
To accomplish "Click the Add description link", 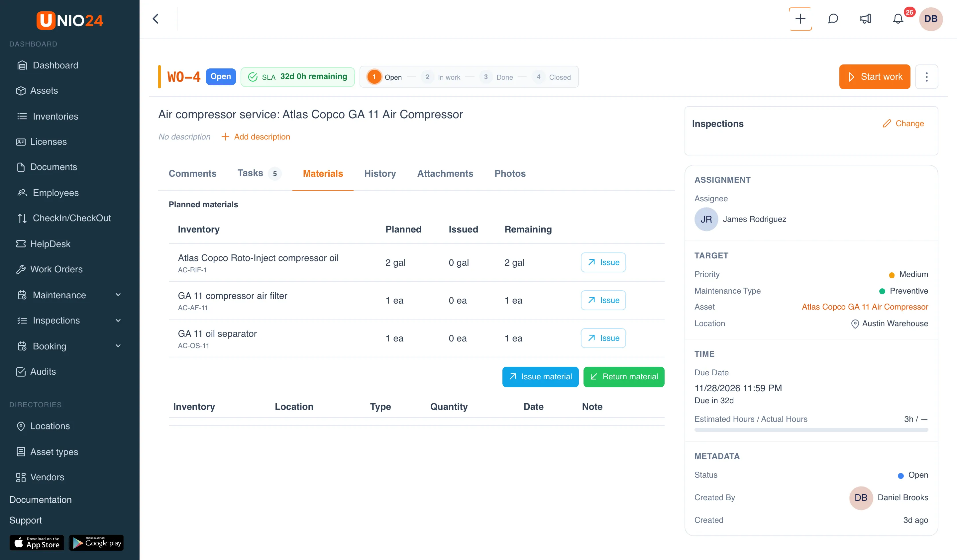I will pos(256,137).
